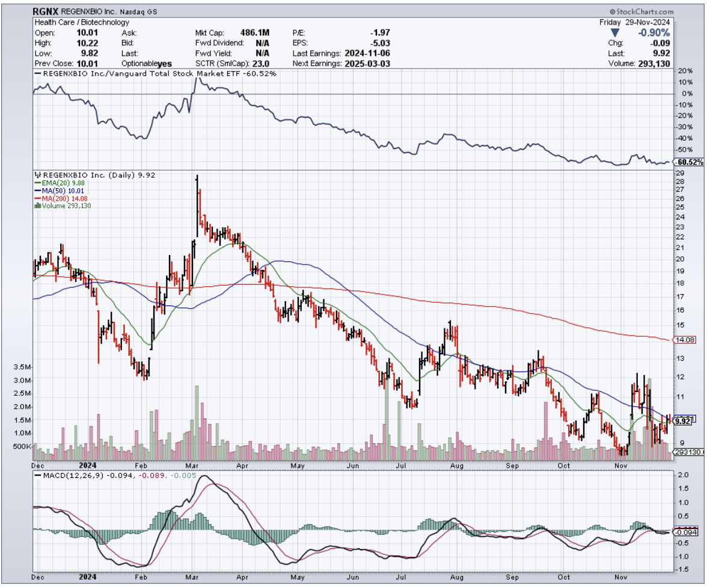
Task: Click the StockCharts.com copyright watermark
Action: (x=641, y=11)
